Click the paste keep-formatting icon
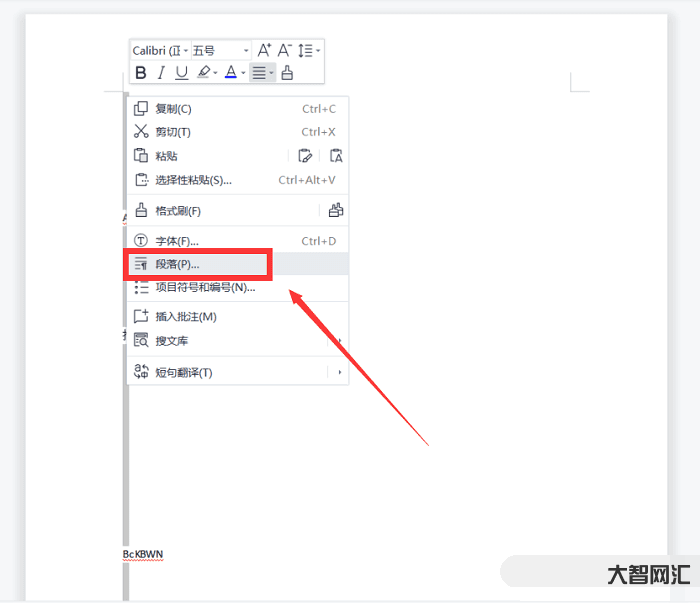The image size is (700, 603). [306, 155]
